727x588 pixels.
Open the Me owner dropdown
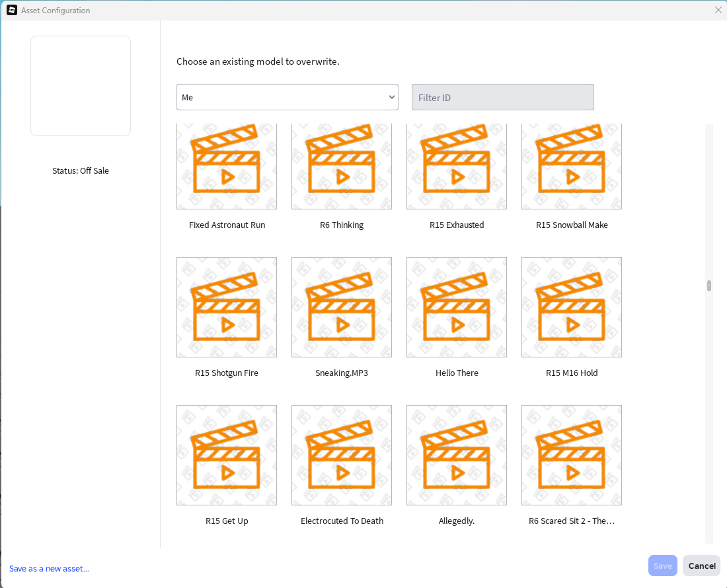287,97
